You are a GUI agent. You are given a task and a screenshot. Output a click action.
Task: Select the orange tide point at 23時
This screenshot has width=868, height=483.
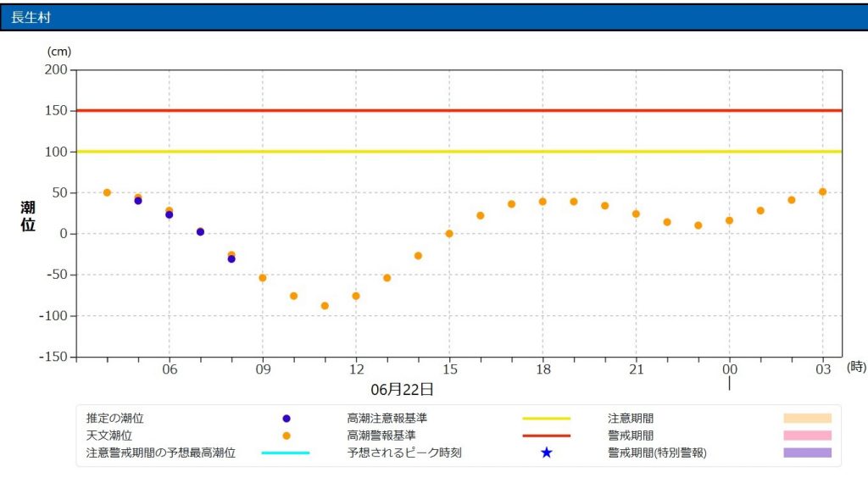(698, 225)
